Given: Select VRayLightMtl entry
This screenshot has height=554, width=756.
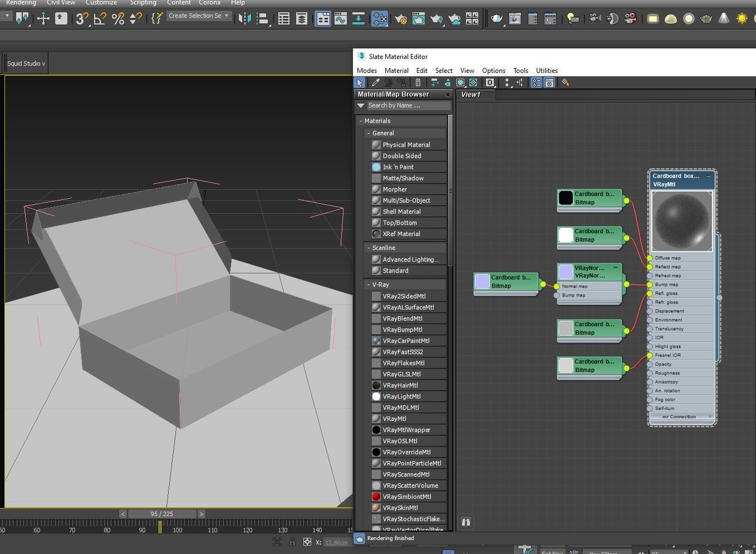Looking at the screenshot, I should [x=408, y=396].
